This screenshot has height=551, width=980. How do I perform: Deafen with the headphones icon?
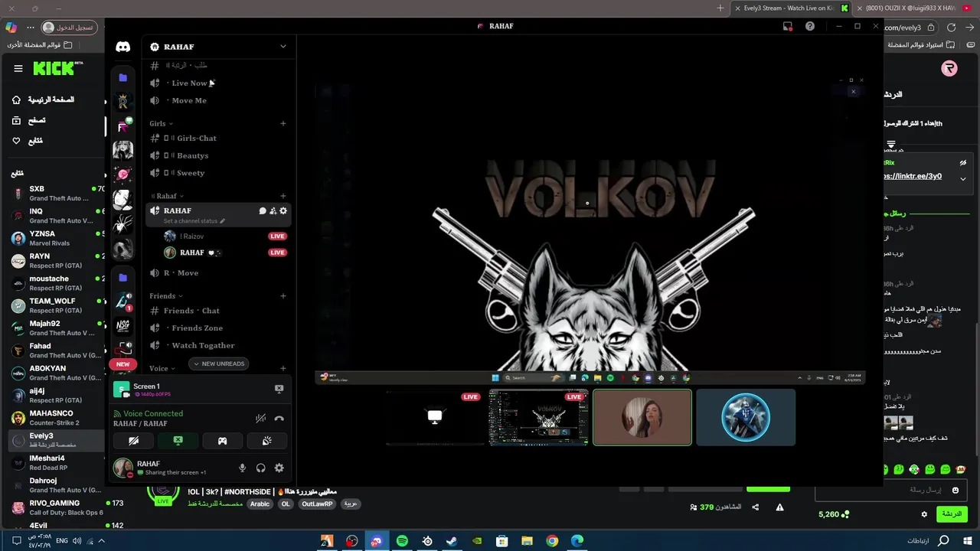(x=260, y=468)
